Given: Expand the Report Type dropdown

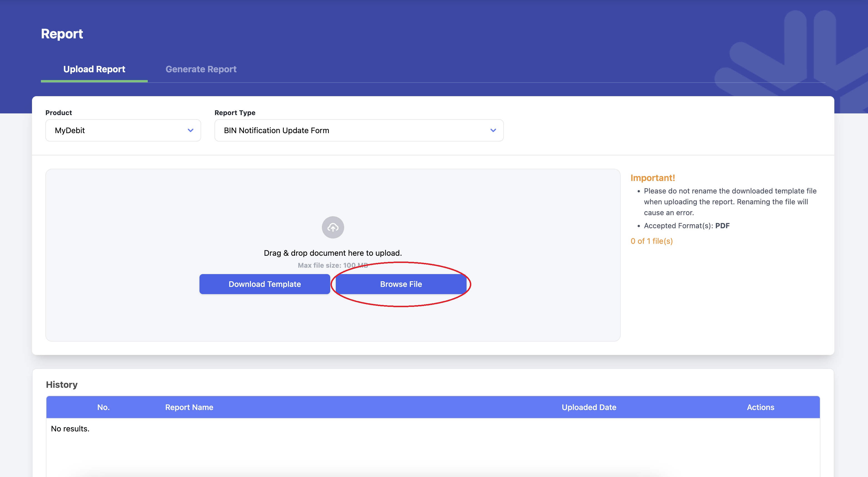Looking at the screenshot, I should [x=359, y=130].
